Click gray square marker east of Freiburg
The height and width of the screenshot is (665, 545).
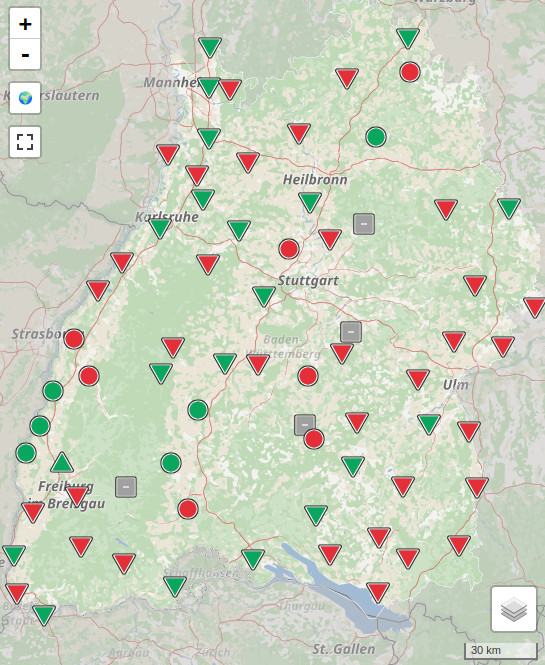tap(126, 487)
